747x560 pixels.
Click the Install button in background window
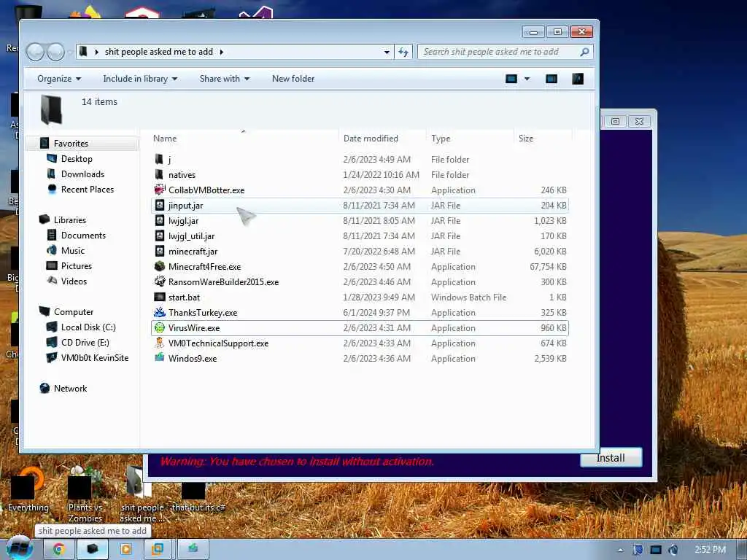click(x=611, y=458)
